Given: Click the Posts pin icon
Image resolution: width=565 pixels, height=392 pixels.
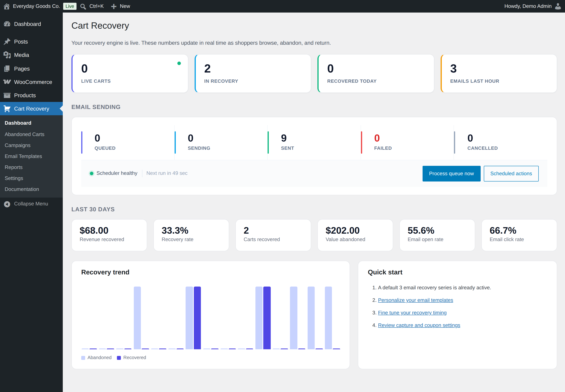Looking at the screenshot, I should pos(7,42).
